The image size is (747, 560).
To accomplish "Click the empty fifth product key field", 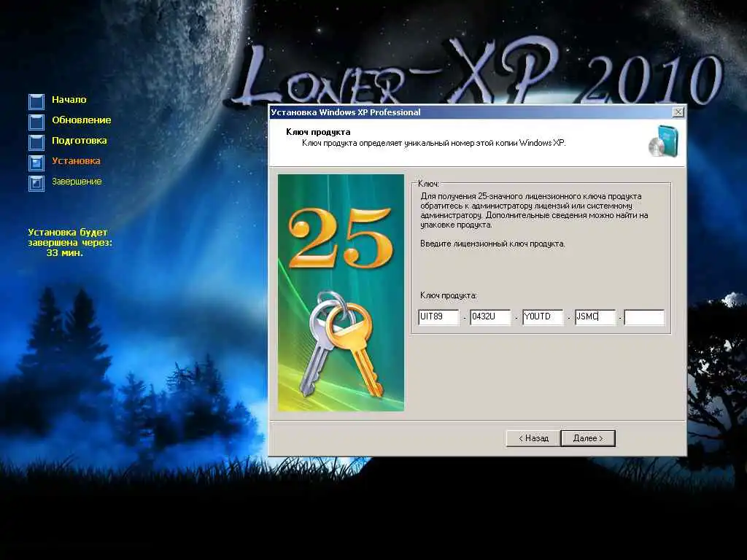I will point(644,316).
